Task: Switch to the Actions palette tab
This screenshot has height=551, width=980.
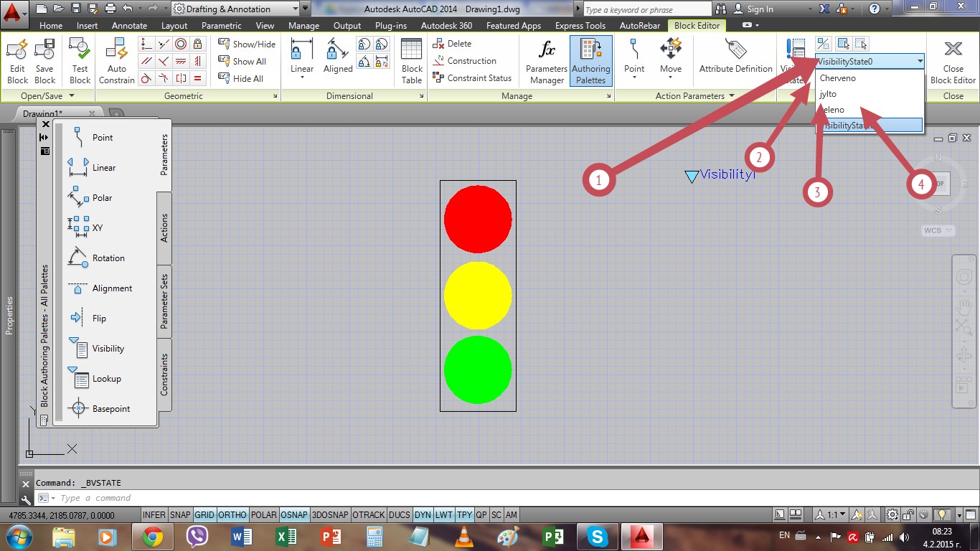Action: click(x=164, y=228)
